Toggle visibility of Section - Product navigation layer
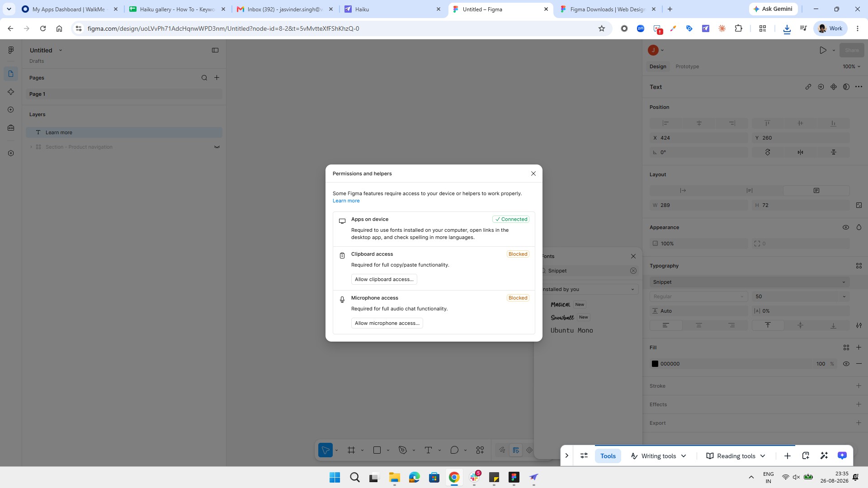868x488 pixels. coord(217,147)
